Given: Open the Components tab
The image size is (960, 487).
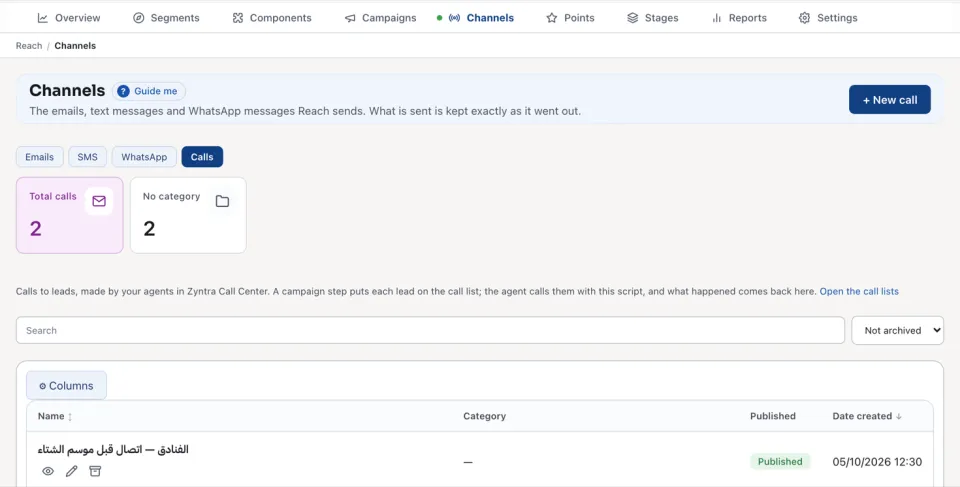Looking at the screenshot, I should click(272, 18).
